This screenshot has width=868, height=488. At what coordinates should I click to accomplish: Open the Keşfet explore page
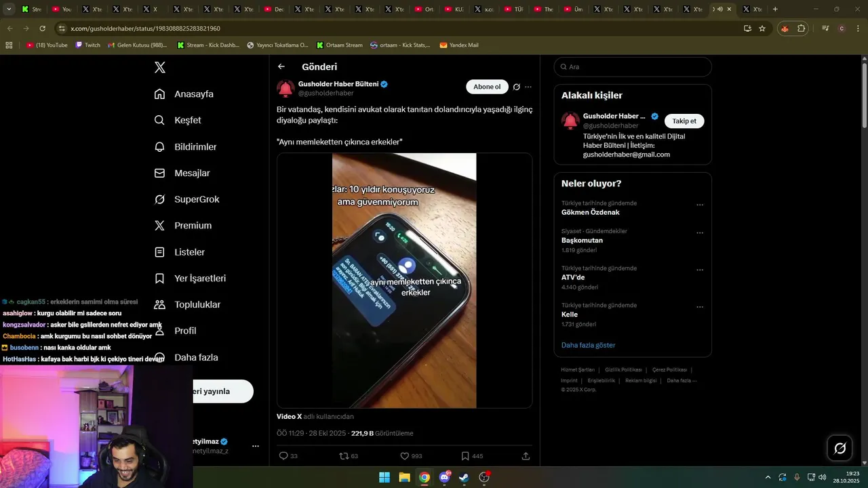pos(178,120)
